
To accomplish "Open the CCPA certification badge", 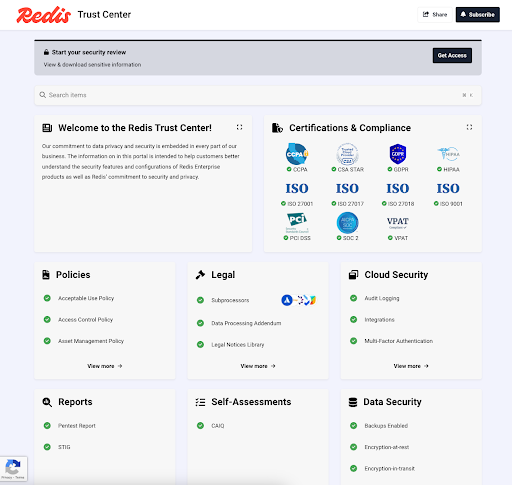I will point(297,154).
